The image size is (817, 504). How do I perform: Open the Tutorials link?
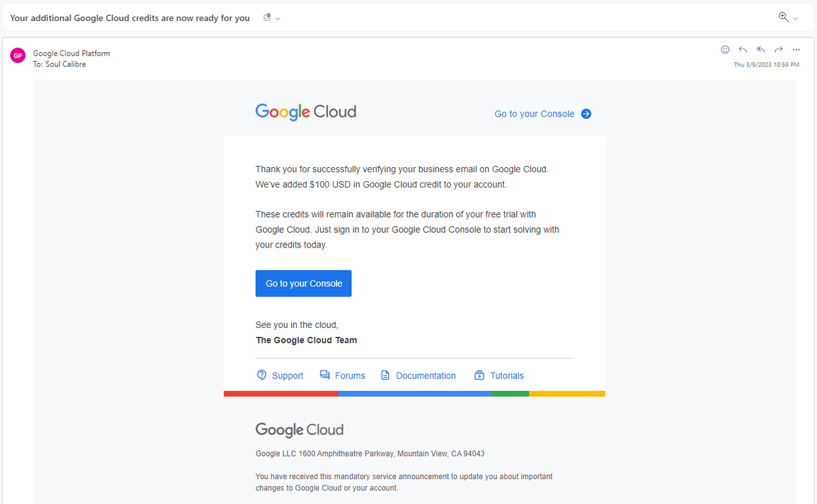click(x=507, y=376)
